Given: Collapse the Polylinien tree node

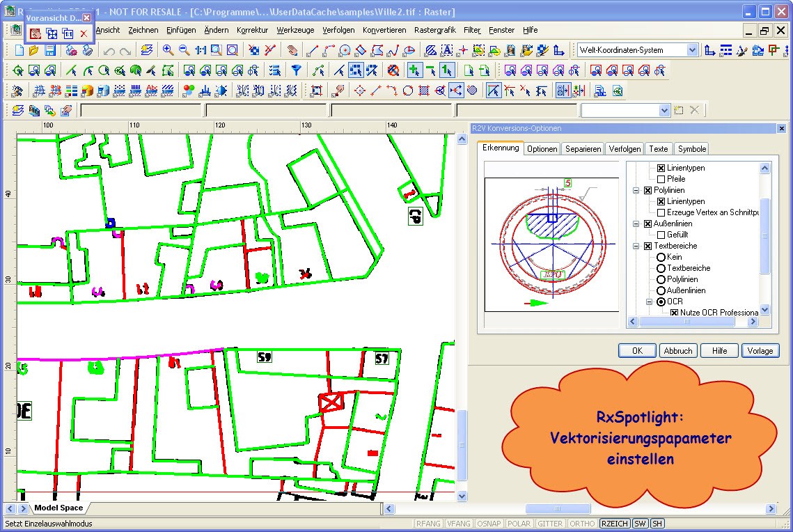Looking at the screenshot, I should tap(636, 190).
